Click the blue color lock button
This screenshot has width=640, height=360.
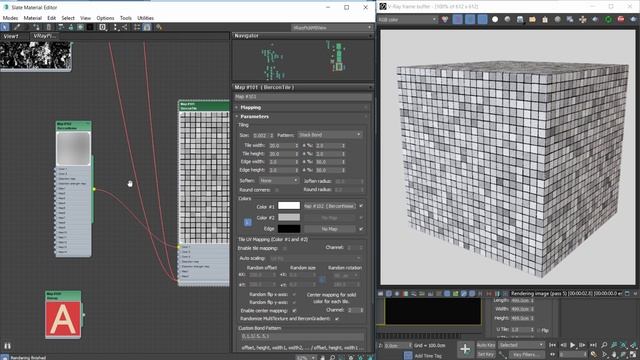[x=247, y=222]
